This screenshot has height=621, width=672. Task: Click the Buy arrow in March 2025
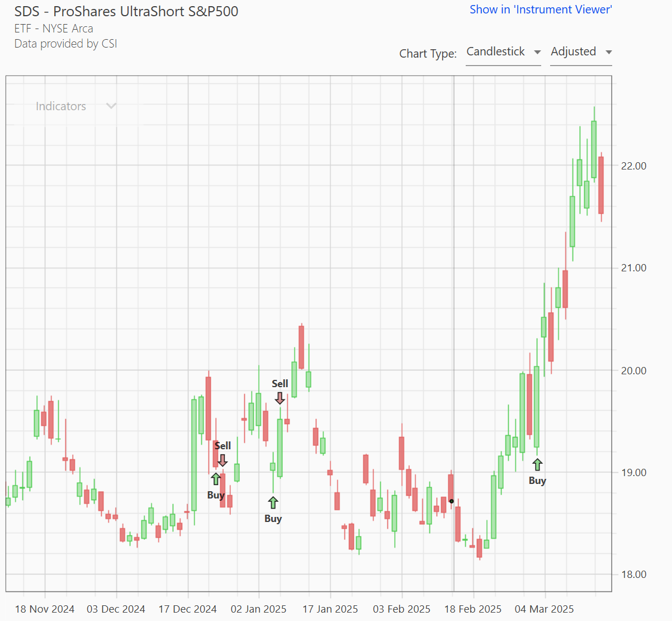point(537,464)
